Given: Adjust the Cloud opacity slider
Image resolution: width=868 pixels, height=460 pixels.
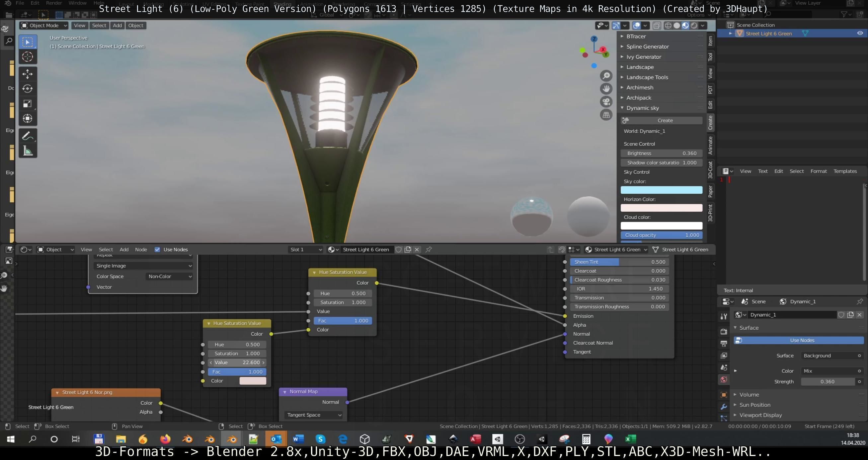Looking at the screenshot, I should pos(662,235).
